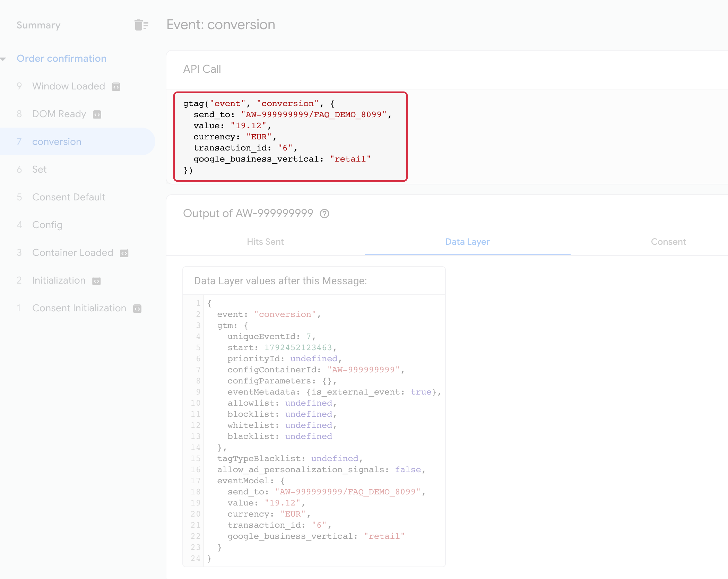Viewport: 728px width, 579px height.
Task: Click Data Layer values after this Message heading
Action: pyautogui.click(x=280, y=281)
